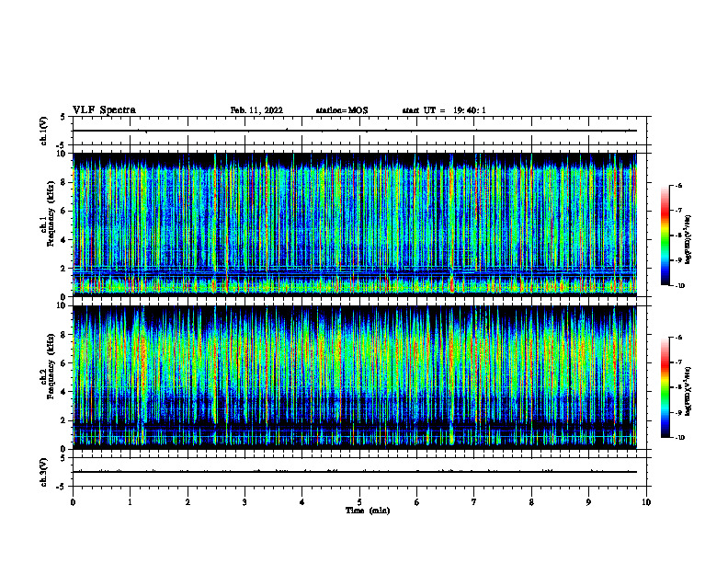Screen dimensions: 728x563
Task: Click the "station=MOS" header label
Action: tap(342, 110)
